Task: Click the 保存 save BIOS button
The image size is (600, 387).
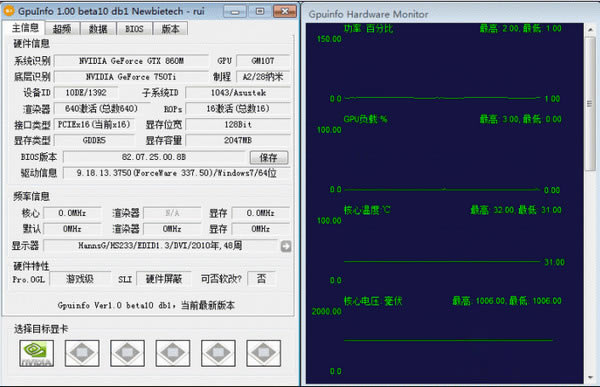Action: [x=269, y=157]
